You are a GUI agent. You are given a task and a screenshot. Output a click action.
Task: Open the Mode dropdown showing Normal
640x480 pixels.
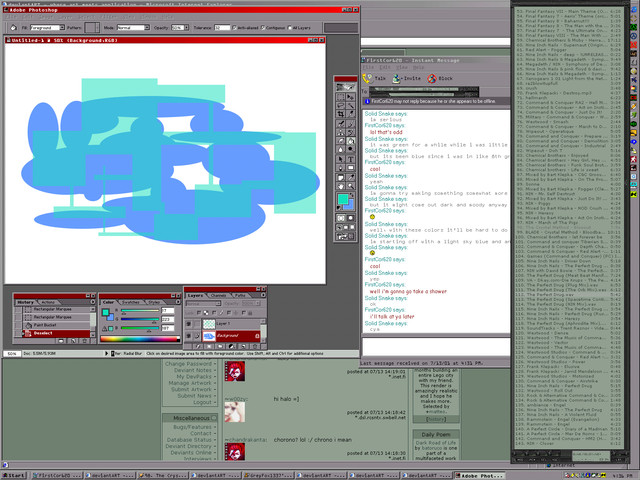[147, 28]
